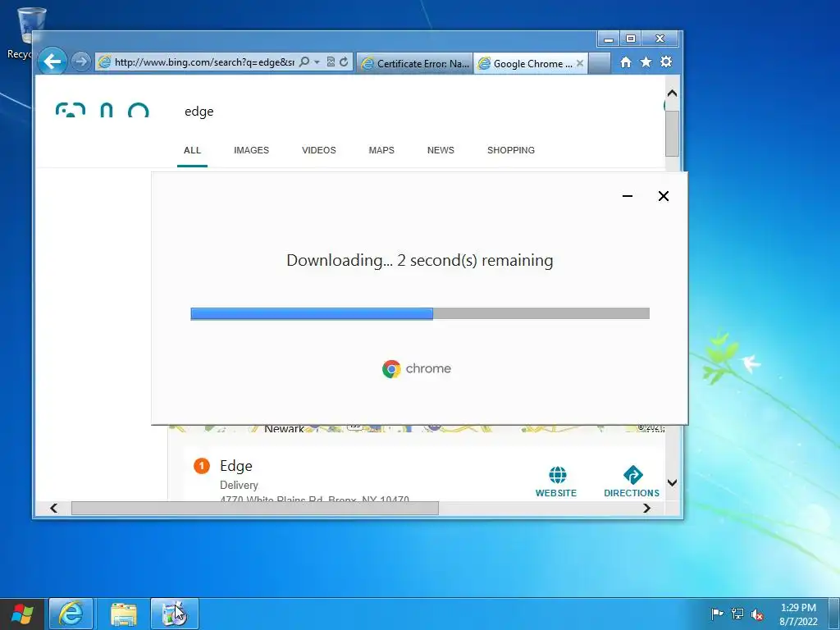Close the Internet Explorer window
The width and height of the screenshot is (840, 630).
(x=660, y=39)
